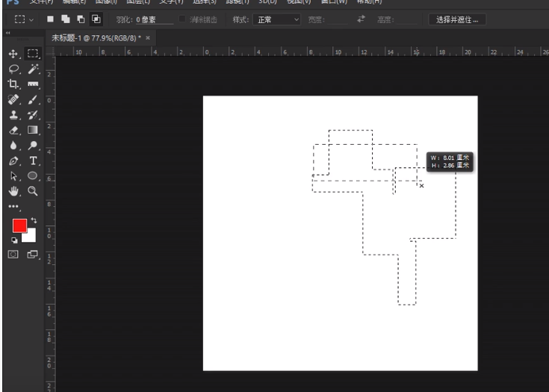This screenshot has height=392, width=549.
Task: Click the feather 羽化 input field
Action: coord(152,19)
